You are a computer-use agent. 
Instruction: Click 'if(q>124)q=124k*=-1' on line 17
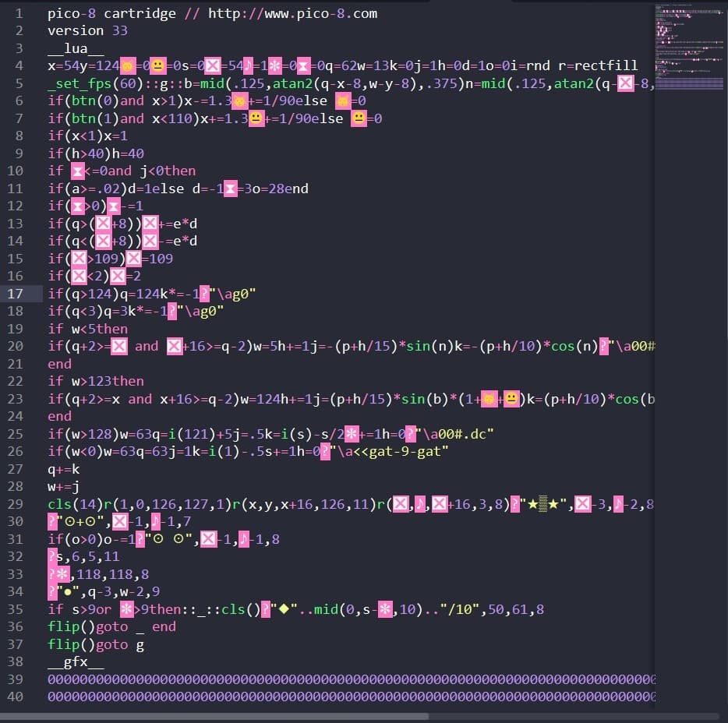123,294
